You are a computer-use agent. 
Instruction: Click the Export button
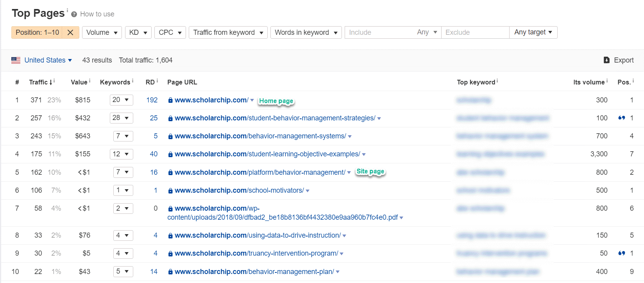(619, 60)
